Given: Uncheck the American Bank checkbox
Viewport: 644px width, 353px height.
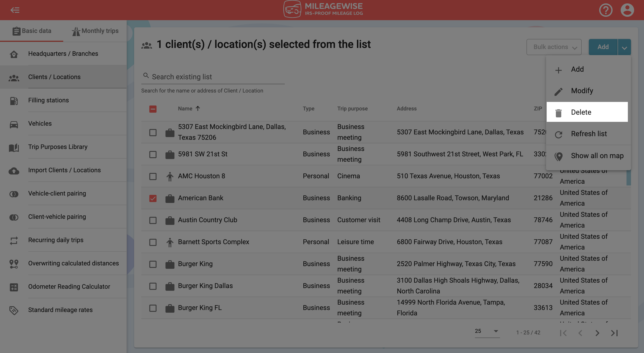Looking at the screenshot, I should (153, 198).
